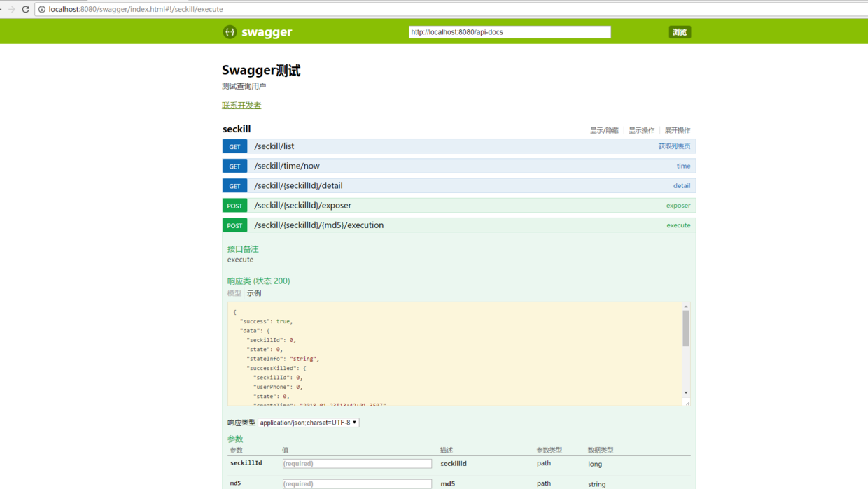Click the 'string' data type cell

coord(597,484)
